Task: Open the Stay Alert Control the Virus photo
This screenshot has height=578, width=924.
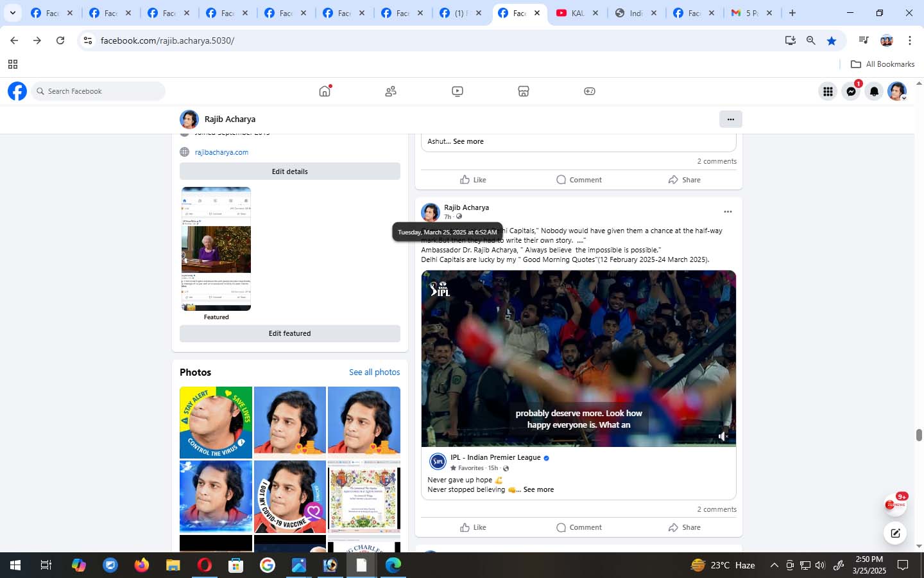Action: coord(216,423)
